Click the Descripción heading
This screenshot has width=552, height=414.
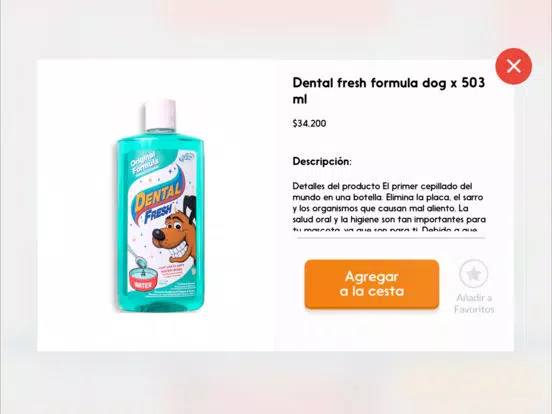tap(322, 162)
